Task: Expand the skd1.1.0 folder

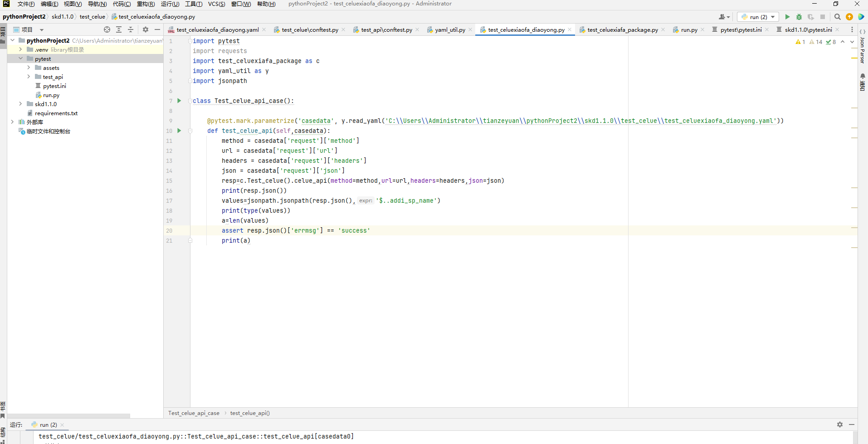Action: pyautogui.click(x=20, y=104)
